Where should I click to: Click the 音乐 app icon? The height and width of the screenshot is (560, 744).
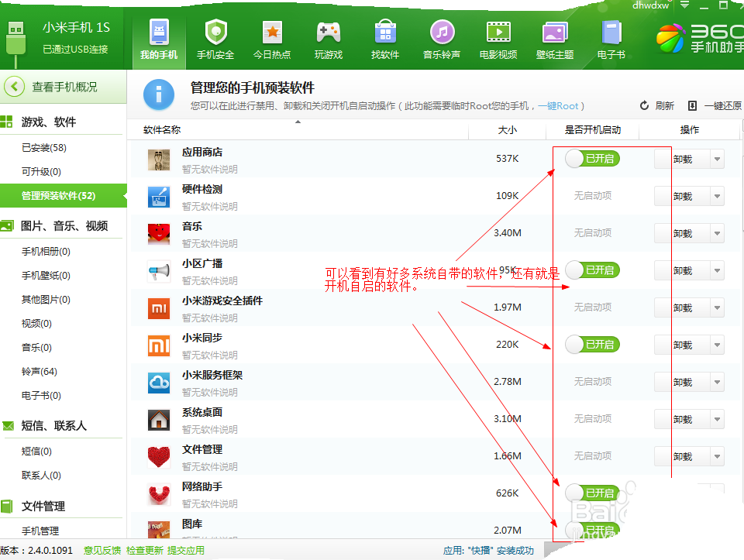158,234
